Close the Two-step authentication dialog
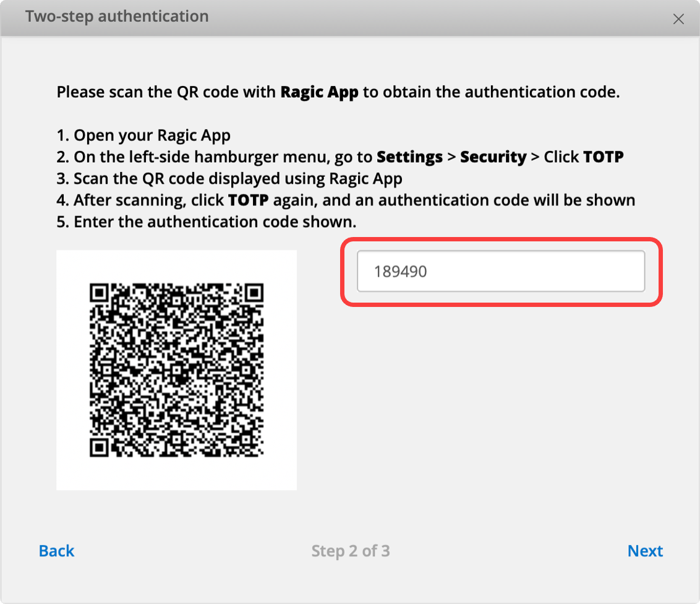 coord(678,19)
